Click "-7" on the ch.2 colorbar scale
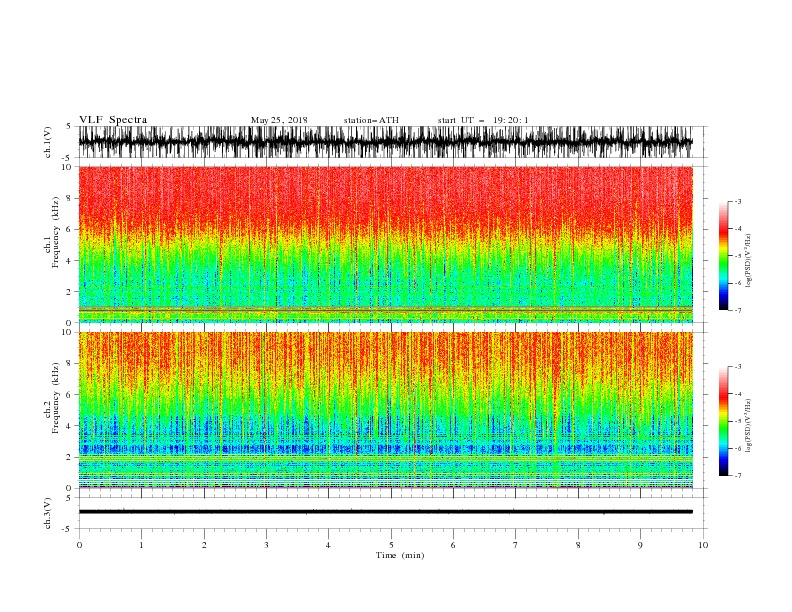This screenshot has height=612, width=792. point(738,475)
